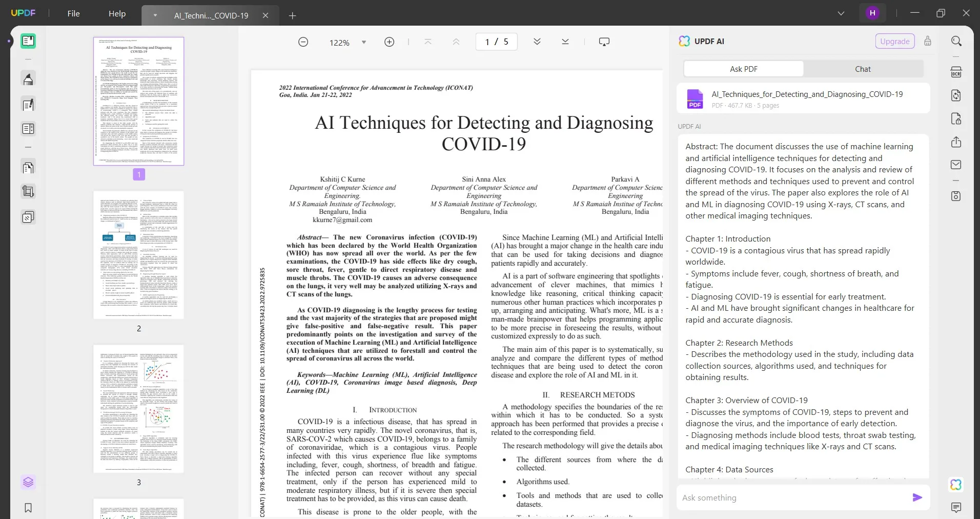The width and height of the screenshot is (980, 519).
Task: Open the zoom level dropdown
Action: click(x=364, y=42)
